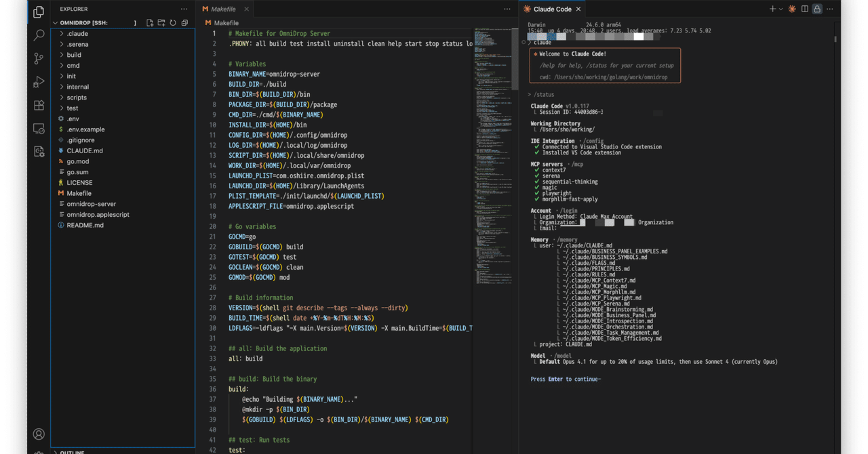Select Makefile in the Explorer tree
Viewport: 868px width, 454px height.
pos(123,193)
